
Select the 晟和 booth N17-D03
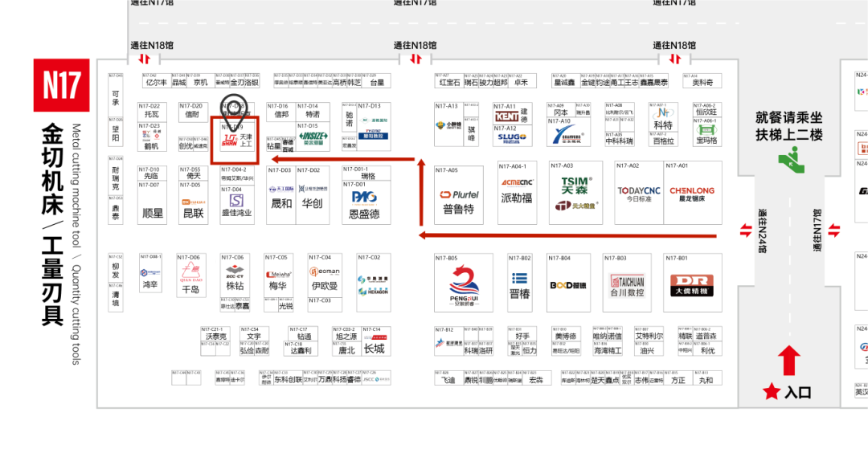point(280,195)
